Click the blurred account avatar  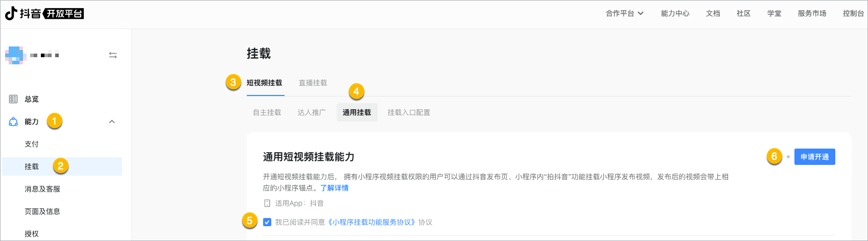pyautogui.click(x=15, y=55)
